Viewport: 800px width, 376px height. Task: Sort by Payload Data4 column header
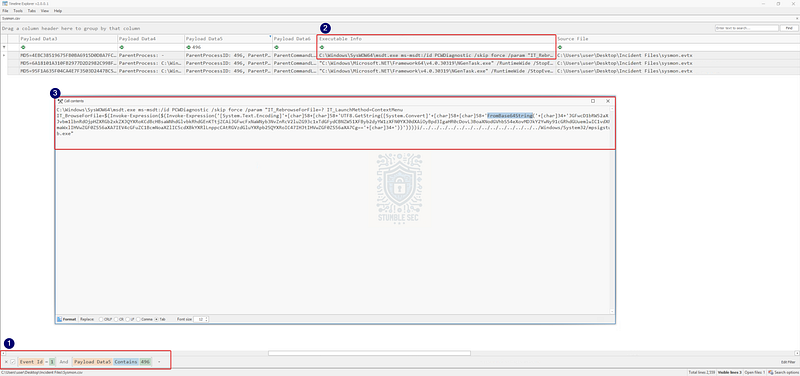[150, 39]
